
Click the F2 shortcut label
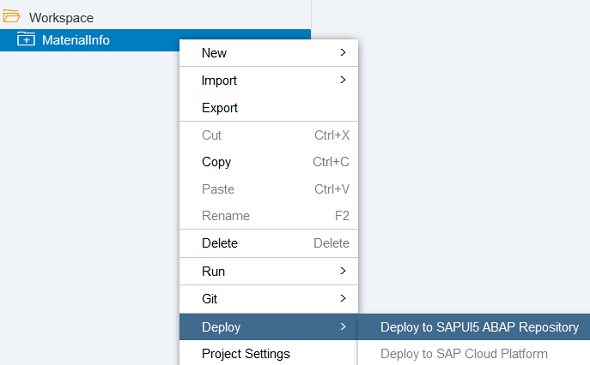tap(342, 216)
